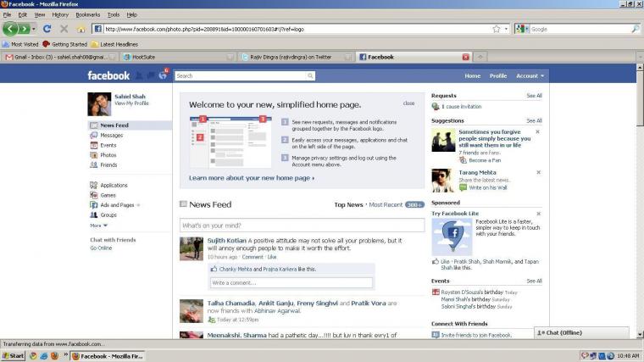Screen dimensions: 644x362
Task: Click Sujith Kotian profile thumbnail
Action: click(192, 248)
